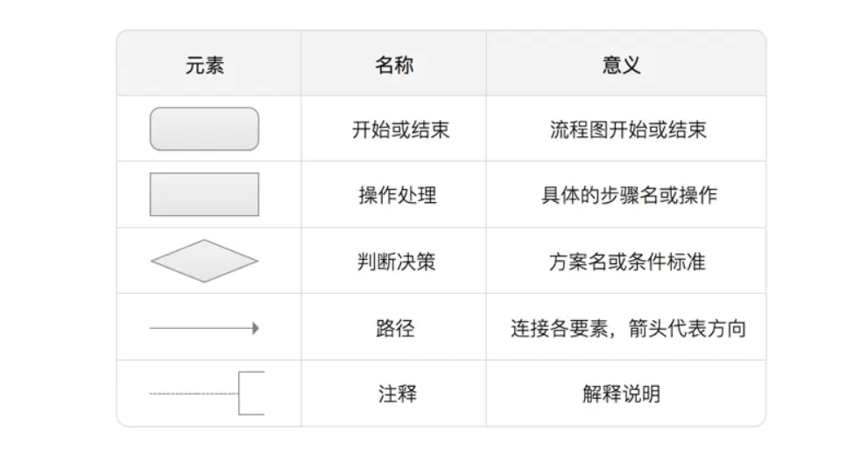Select the rectangle process shape
Screen dimensions: 868x455
point(205,194)
